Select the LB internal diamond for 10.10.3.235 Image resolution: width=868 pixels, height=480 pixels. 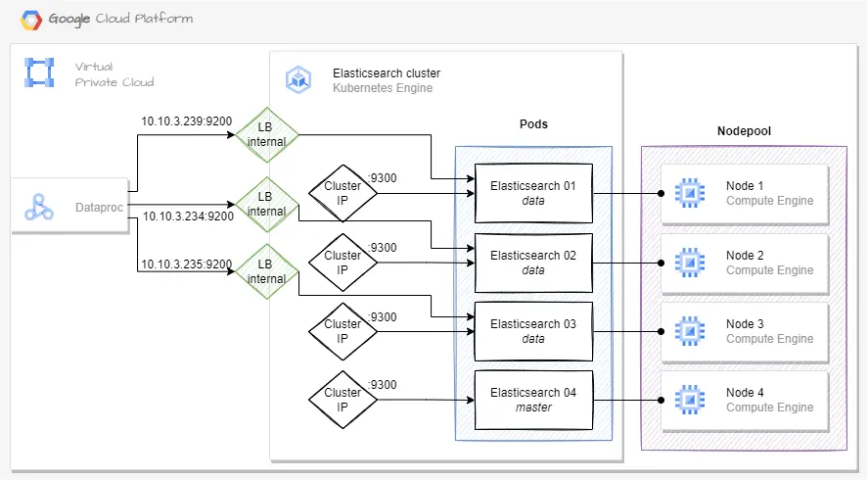click(x=267, y=271)
